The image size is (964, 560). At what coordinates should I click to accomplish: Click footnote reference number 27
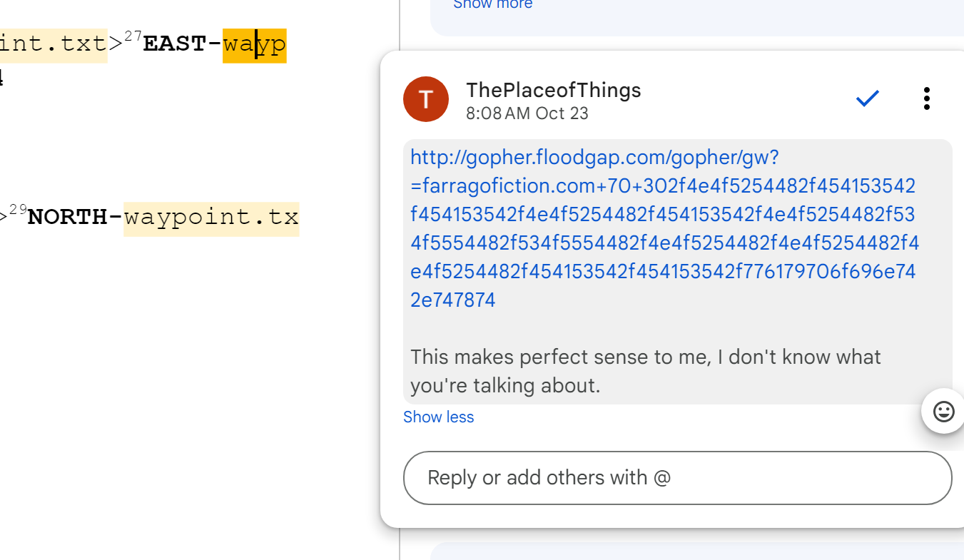click(133, 37)
